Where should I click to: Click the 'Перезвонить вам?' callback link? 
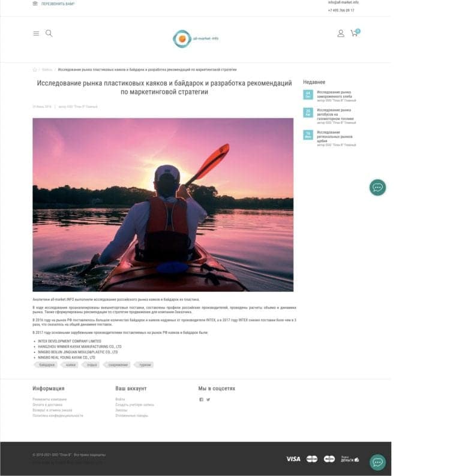pyautogui.click(x=58, y=4)
